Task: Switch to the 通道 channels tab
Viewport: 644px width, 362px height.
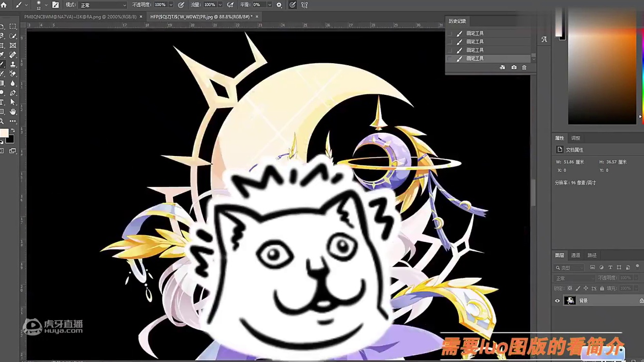Action: click(x=576, y=255)
